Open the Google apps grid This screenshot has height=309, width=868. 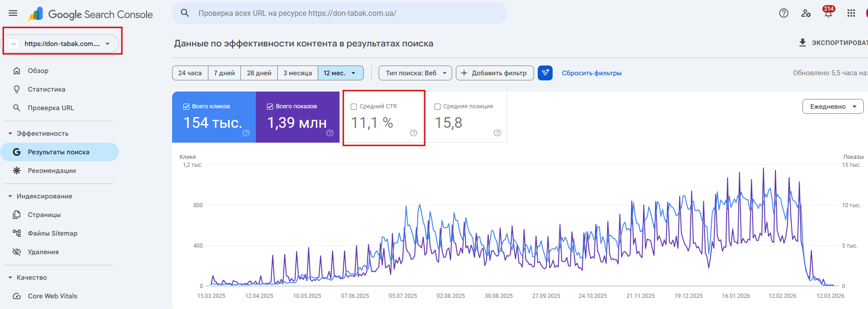pos(851,13)
